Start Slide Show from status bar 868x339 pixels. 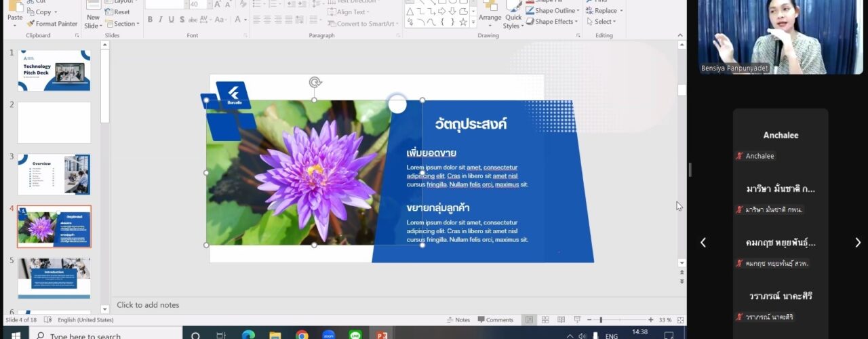pyautogui.click(x=577, y=320)
